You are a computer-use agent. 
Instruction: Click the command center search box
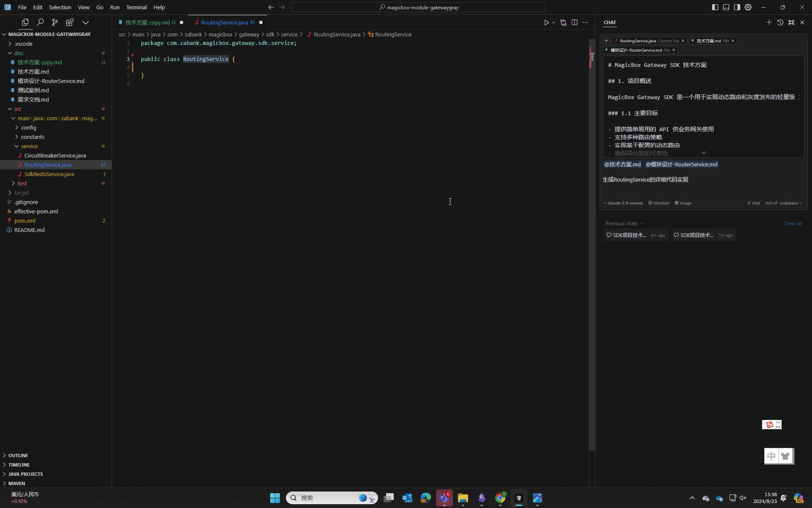click(x=418, y=7)
